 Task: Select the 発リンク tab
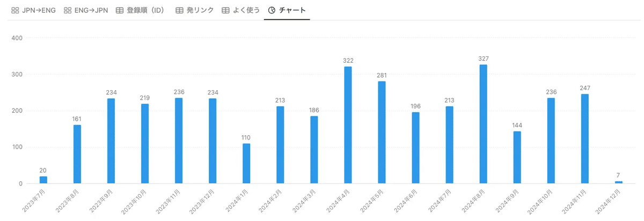(x=194, y=10)
